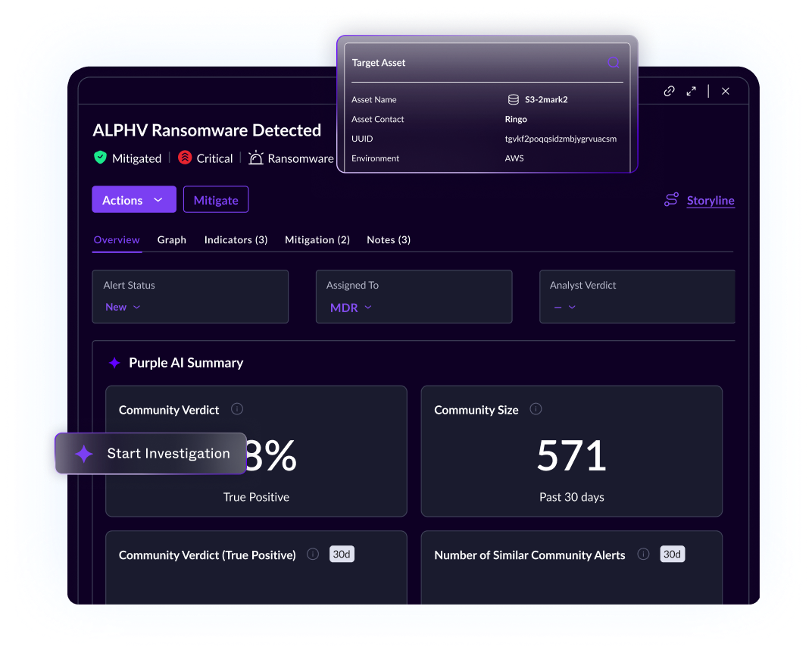The image size is (812, 650).
Task: Open the Actions dropdown menu
Action: pos(134,200)
